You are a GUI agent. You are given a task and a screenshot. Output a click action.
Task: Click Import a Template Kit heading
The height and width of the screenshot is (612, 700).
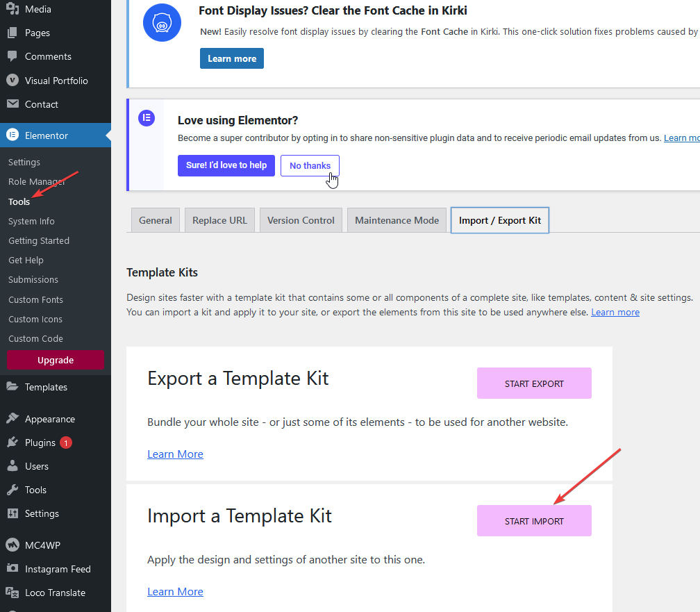coord(240,516)
